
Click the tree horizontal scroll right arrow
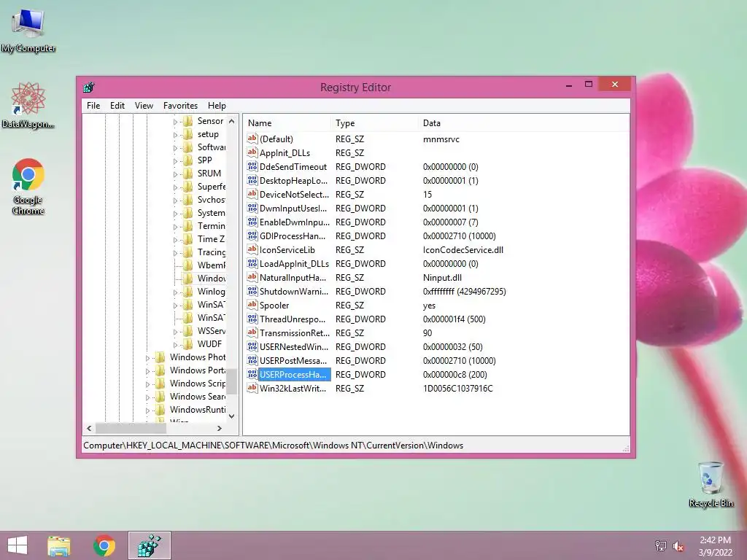click(219, 428)
